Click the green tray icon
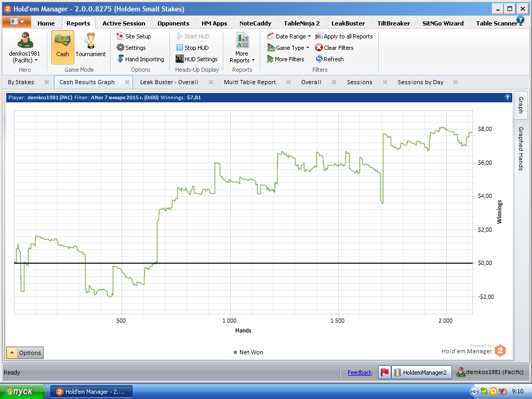 coord(484,392)
